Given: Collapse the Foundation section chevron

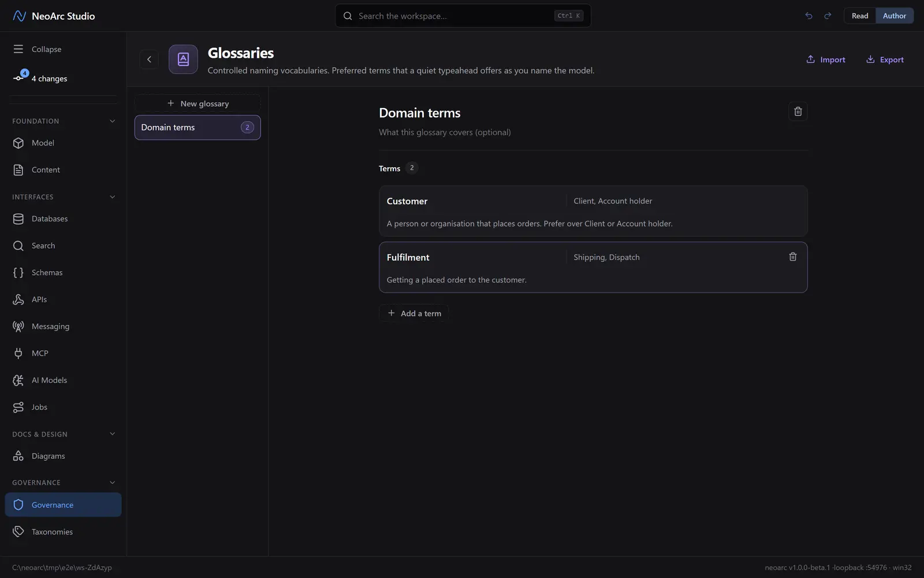Looking at the screenshot, I should [x=112, y=121].
